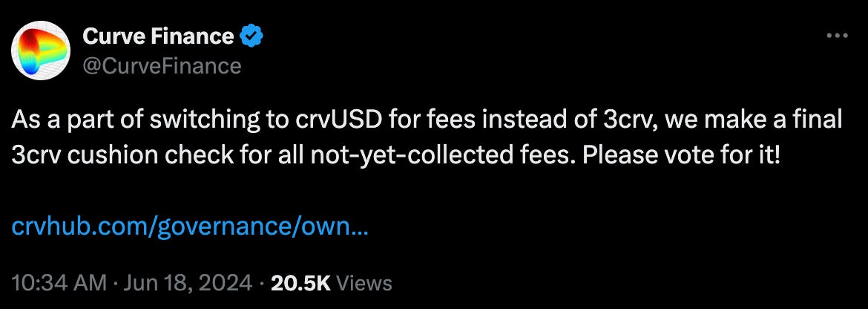Click the blue verified checkmark badge
Viewport: 868px width, 309px height.
pyautogui.click(x=251, y=36)
